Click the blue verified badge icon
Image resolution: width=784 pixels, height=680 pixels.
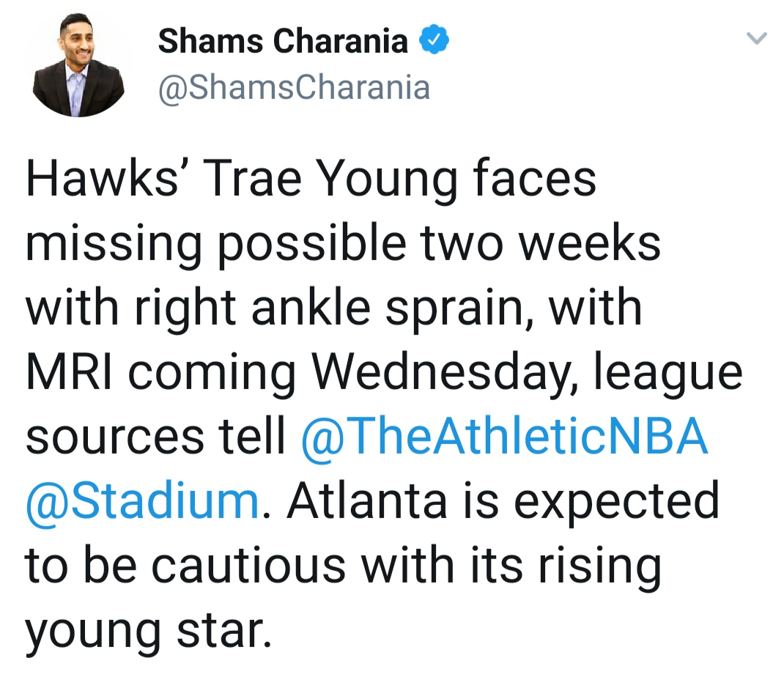[434, 41]
